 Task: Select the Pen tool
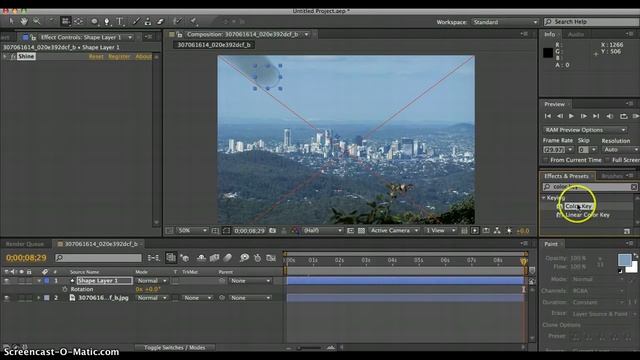[107, 21]
